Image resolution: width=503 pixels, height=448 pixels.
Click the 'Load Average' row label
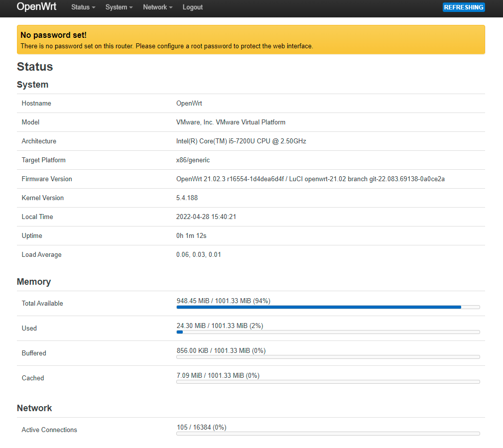41,255
